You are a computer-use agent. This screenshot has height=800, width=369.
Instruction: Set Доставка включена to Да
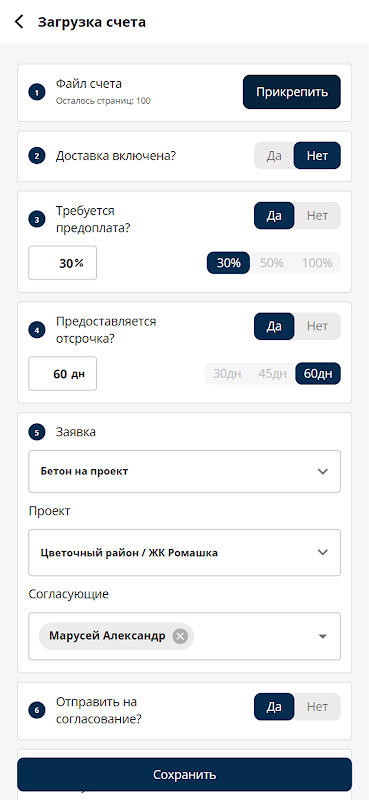[x=274, y=156]
